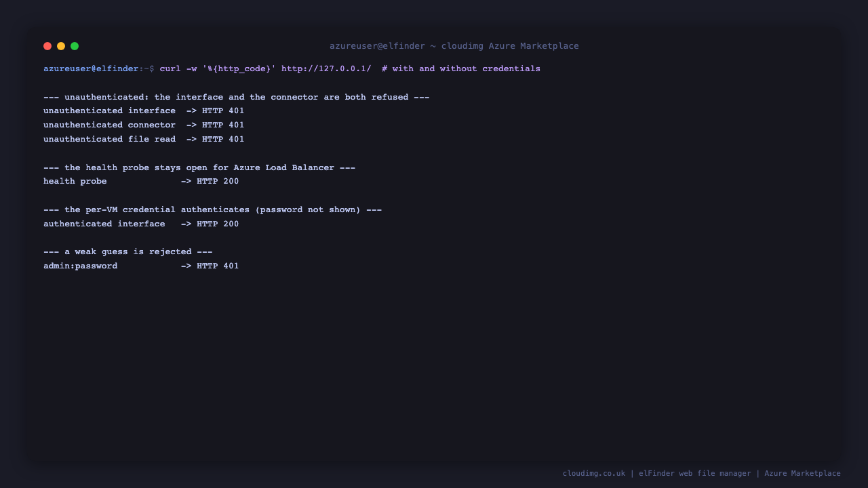The height and width of the screenshot is (488, 868).
Task: Click the 'authenticated interface -> HTTP 200' line
Action: tap(141, 224)
